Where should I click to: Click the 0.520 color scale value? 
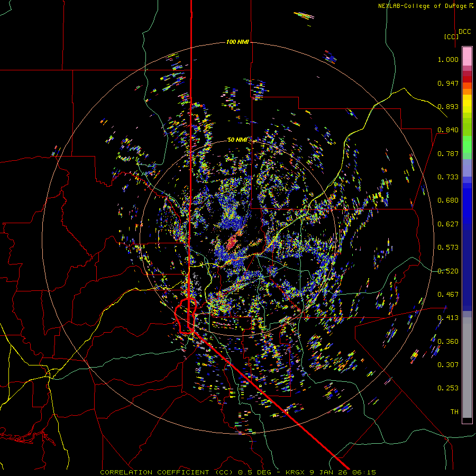point(448,271)
